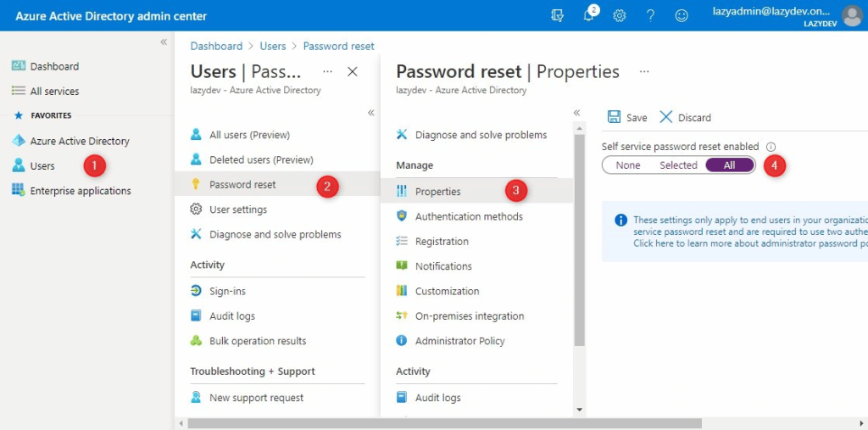Screen dimensions: 868x430
Task: Click the Deleted users (Preview) icon
Action: [196, 159]
